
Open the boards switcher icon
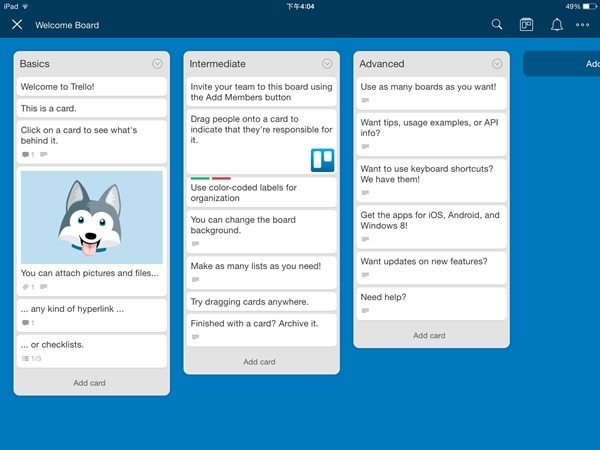tap(527, 25)
